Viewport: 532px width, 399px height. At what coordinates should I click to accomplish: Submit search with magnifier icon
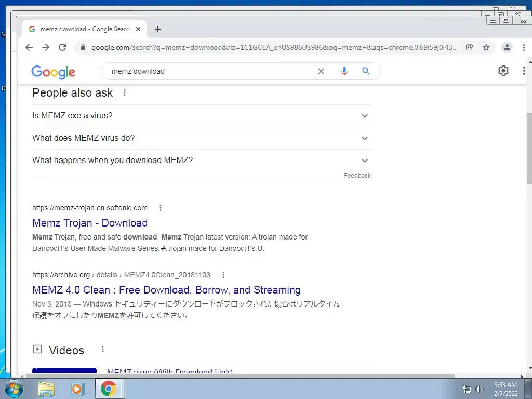point(366,71)
